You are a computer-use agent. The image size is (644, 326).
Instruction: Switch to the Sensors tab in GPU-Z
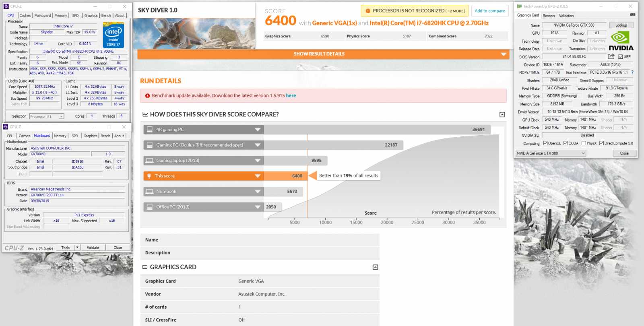549,16
